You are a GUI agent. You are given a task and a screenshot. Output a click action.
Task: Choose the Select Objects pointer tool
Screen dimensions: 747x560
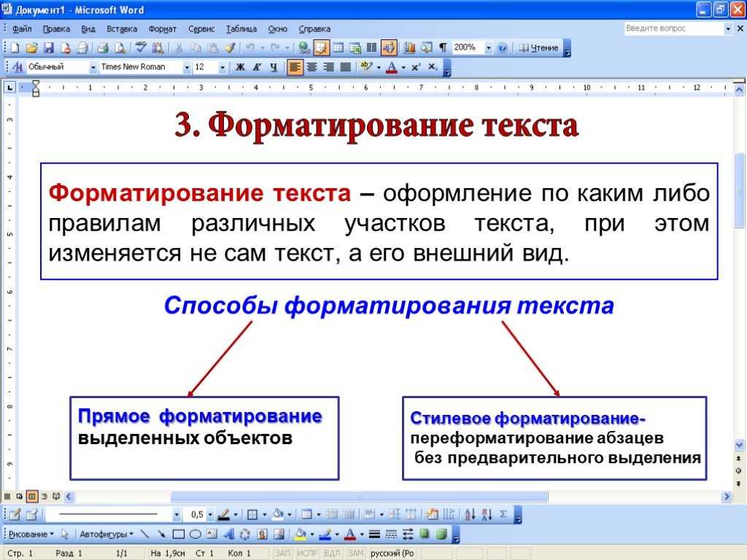click(x=65, y=534)
